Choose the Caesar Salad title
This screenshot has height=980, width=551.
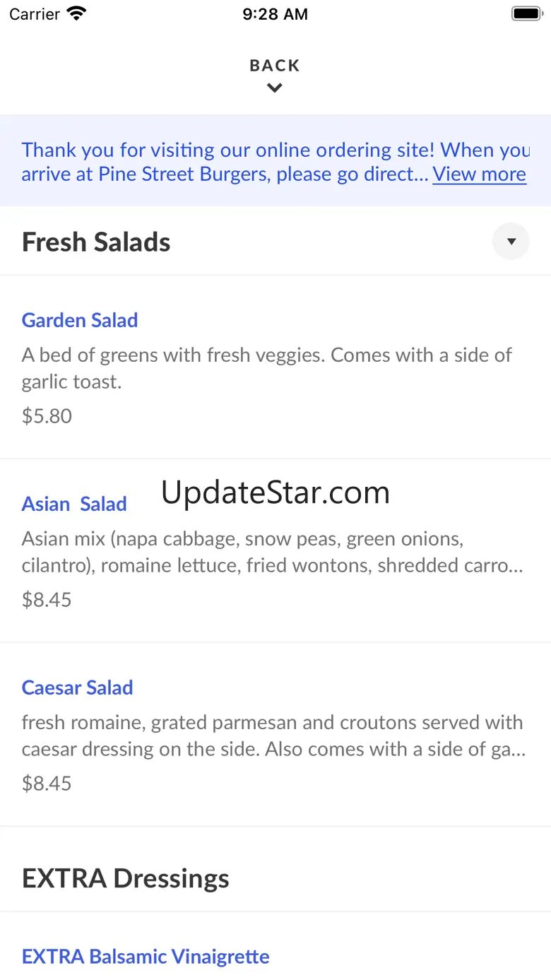click(78, 687)
